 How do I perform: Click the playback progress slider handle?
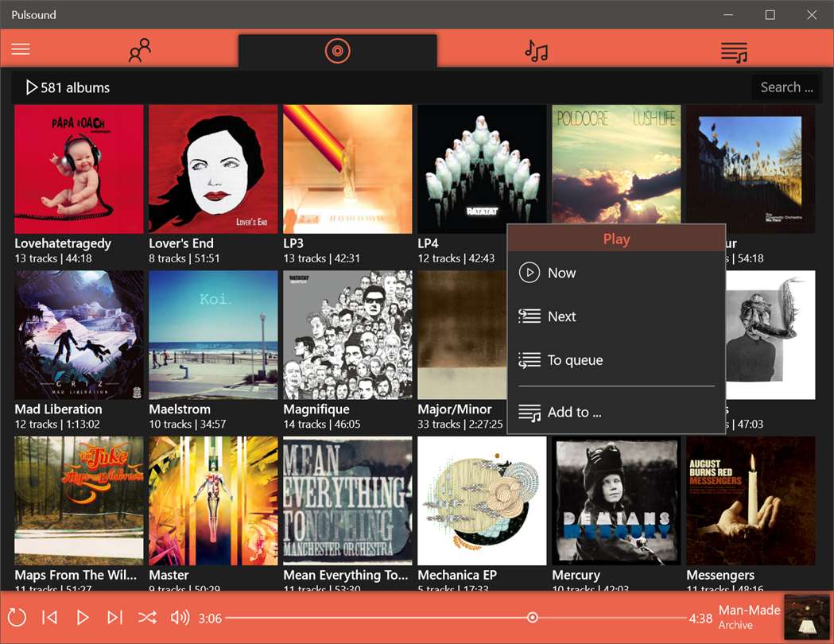[532, 618]
